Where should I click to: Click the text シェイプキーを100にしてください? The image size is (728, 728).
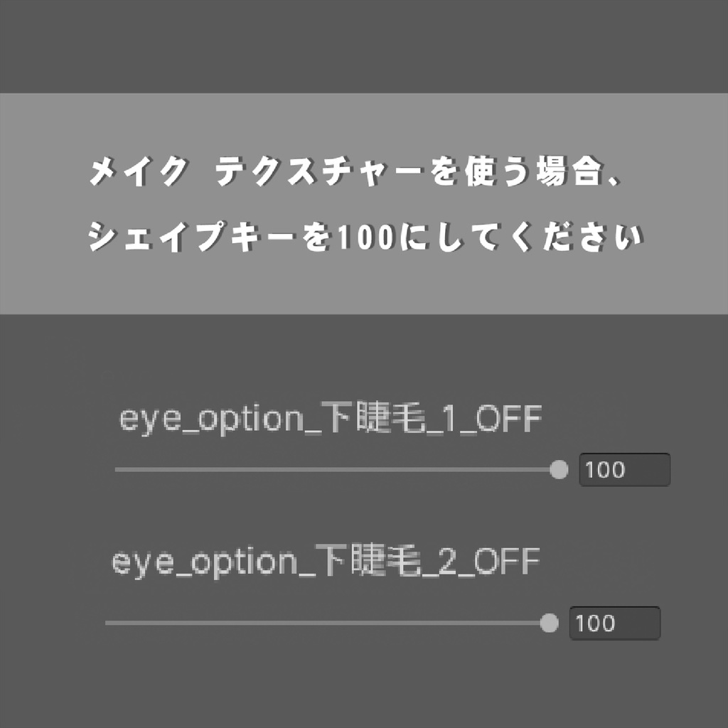[x=364, y=235]
